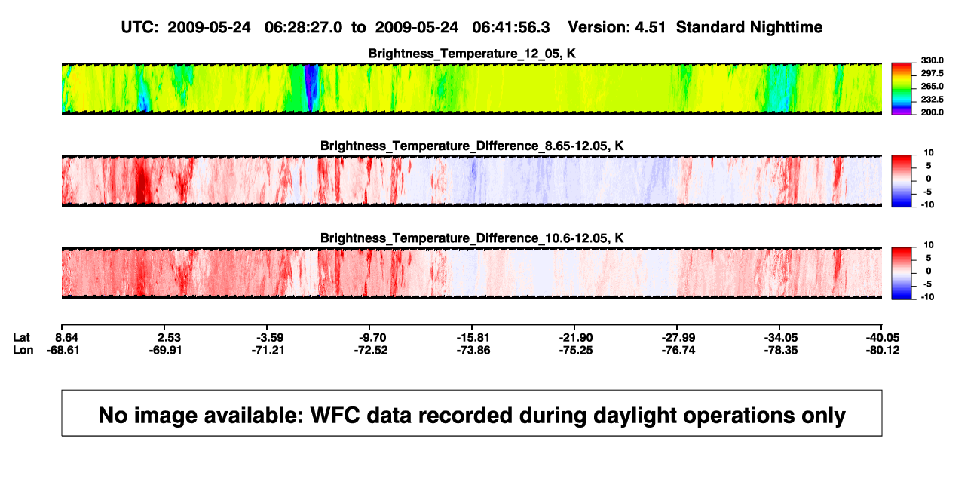Click longitude value -73.86
980x503 pixels.
[x=472, y=350]
